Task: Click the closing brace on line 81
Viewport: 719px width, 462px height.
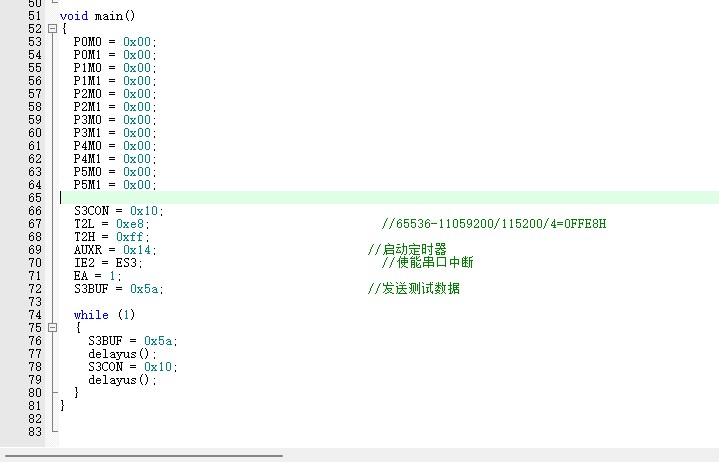Action: (62, 406)
